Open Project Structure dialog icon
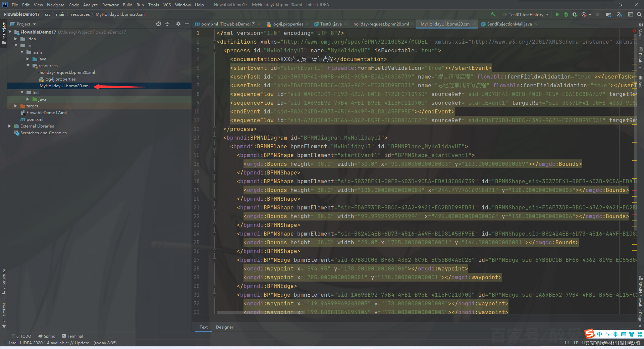The height and width of the screenshot is (349, 644). click(608, 14)
